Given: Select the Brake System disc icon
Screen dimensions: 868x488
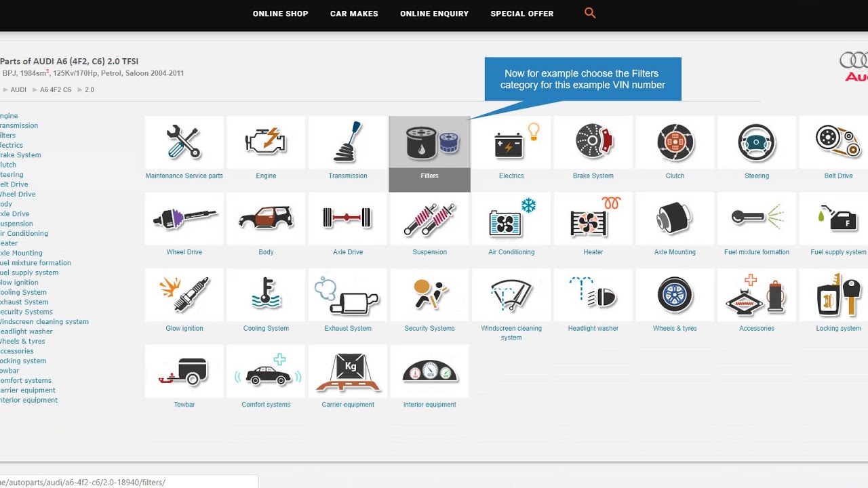Looking at the screenshot, I should click(x=593, y=142).
